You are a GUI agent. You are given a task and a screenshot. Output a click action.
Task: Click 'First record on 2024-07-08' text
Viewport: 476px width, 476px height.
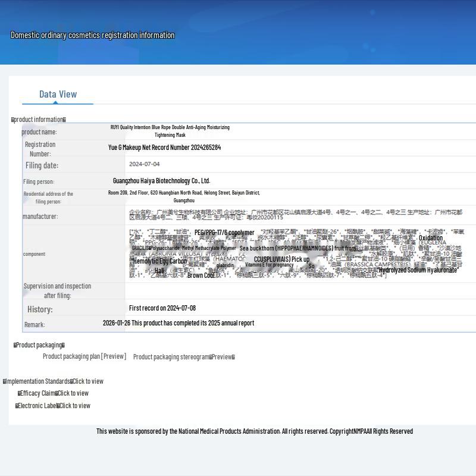pos(162,308)
